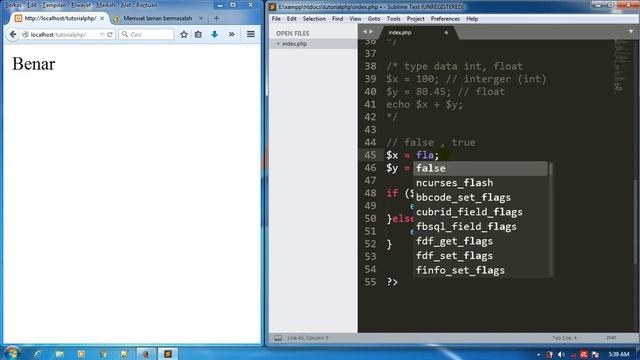Open Firefox Berkas menu
640x360 pixels.
tap(13, 5)
